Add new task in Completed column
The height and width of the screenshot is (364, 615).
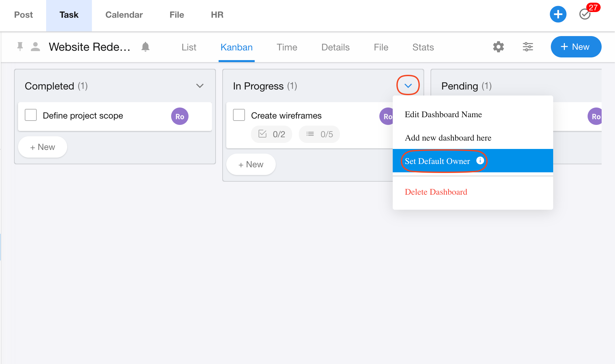pyautogui.click(x=42, y=147)
